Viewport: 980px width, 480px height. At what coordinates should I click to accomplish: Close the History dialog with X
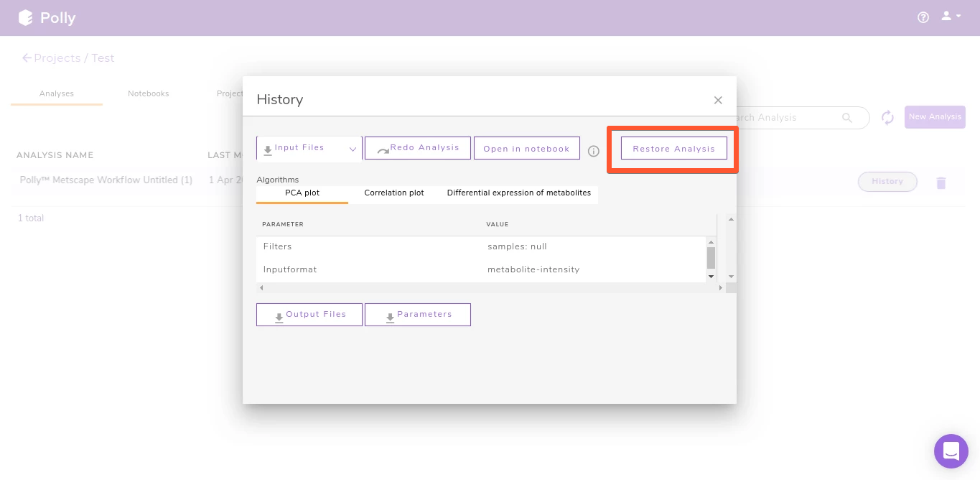[718, 101]
